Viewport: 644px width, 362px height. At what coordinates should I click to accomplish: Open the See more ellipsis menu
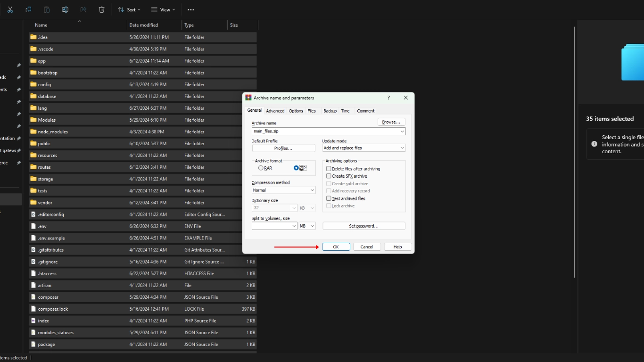pyautogui.click(x=190, y=9)
